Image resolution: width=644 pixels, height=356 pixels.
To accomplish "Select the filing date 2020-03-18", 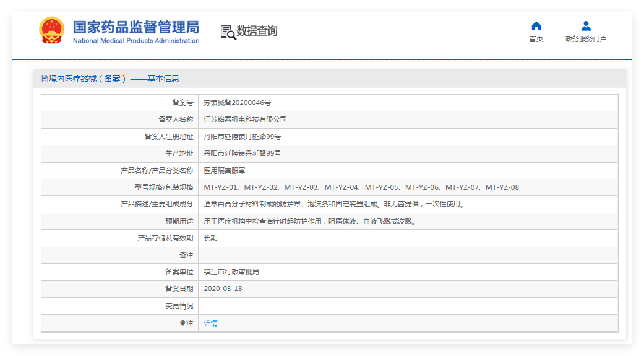I will click(223, 289).
